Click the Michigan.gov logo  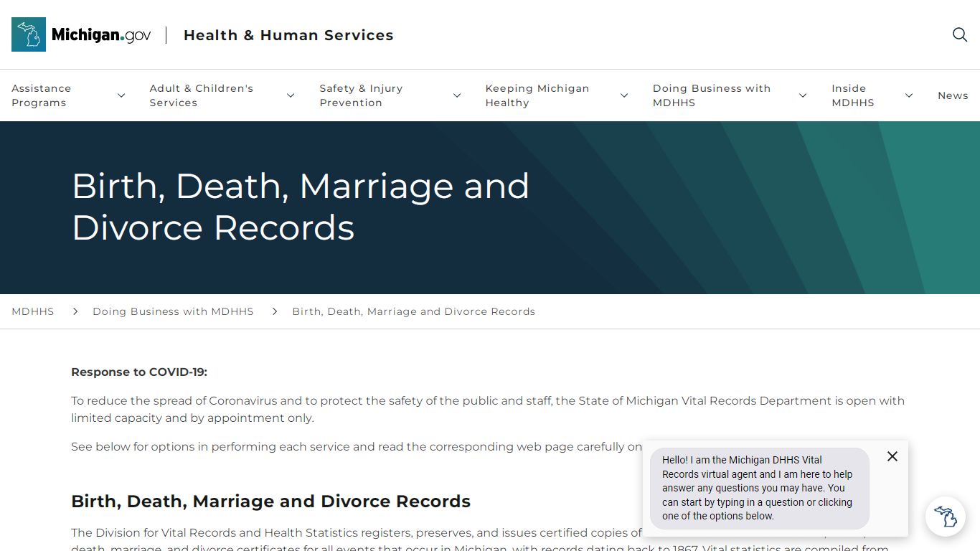pos(81,34)
